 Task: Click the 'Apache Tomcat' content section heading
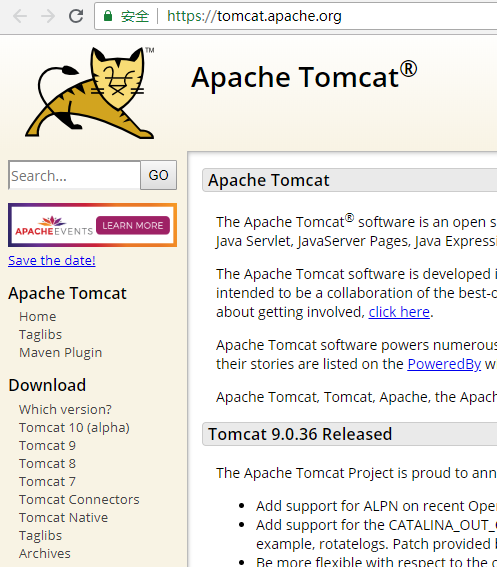point(269,180)
